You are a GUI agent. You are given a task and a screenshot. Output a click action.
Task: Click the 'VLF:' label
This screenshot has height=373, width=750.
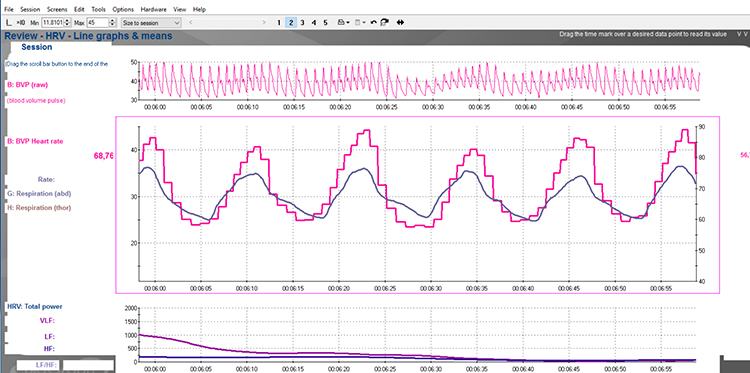[x=47, y=320]
